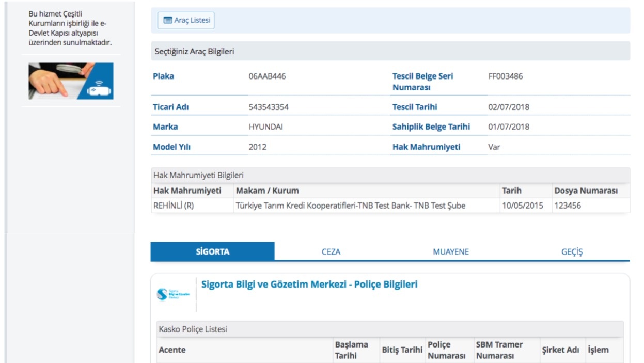Click the Acente column header

[172, 350]
